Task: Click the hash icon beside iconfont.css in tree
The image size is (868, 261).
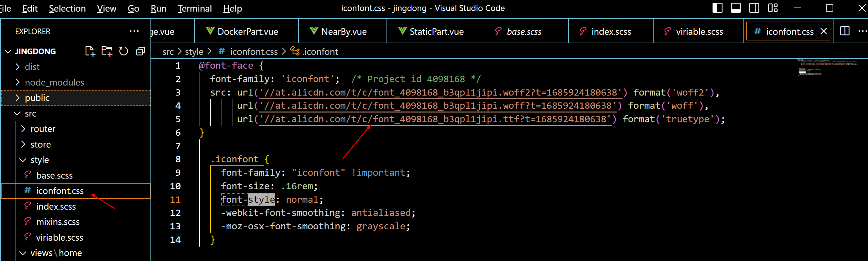Action: [x=28, y=191]
